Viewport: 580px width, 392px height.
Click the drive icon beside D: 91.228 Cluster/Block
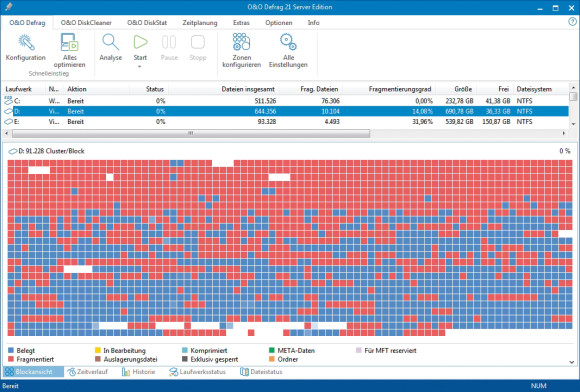point(13,151)
